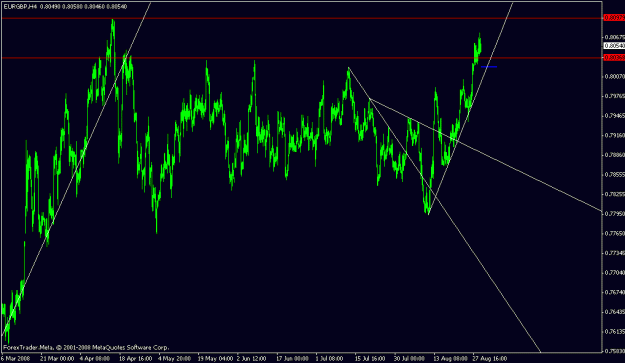The height and width of the screenshot is (363, 625).
Task: Click the 17 Jun 00:00 date label
Action: pyautogui.click(x=292, y=358)
